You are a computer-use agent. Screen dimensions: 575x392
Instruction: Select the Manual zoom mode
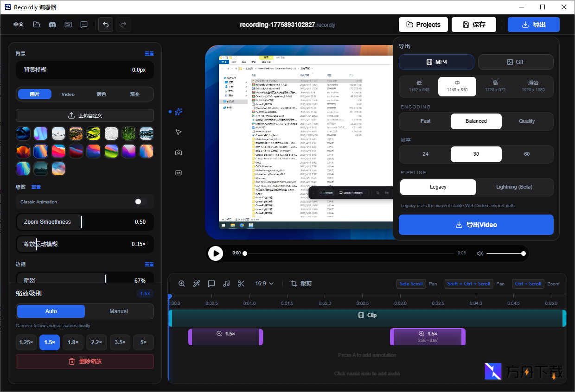point(119,311)
